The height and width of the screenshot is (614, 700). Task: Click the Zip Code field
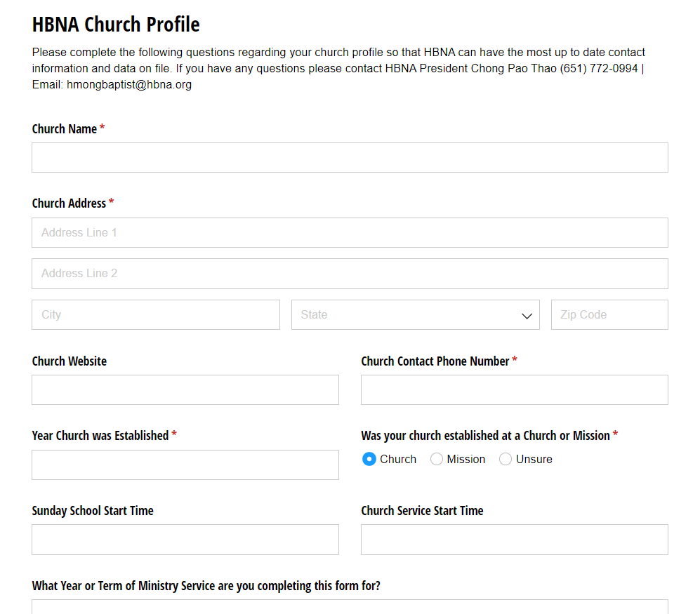click(609, 314)
